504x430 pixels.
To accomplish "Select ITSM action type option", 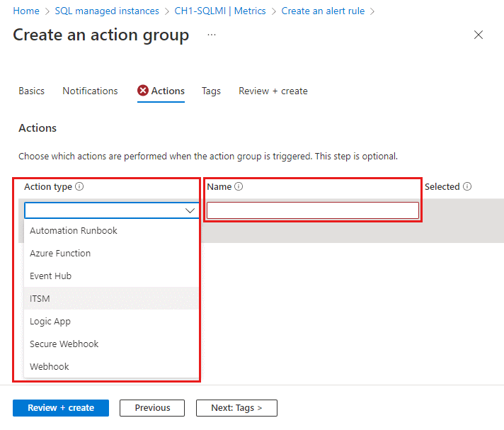I will coord(40,299).
